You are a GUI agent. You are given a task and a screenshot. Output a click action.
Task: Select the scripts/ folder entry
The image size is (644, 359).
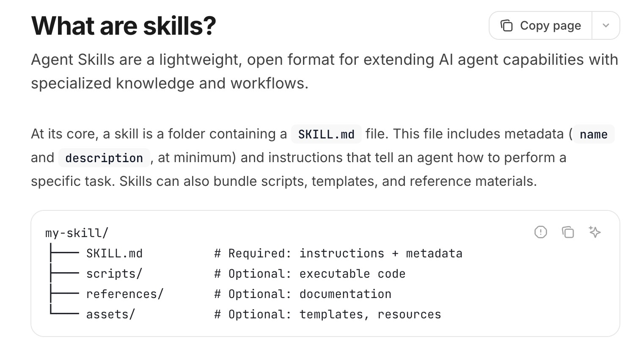(114, 274)
